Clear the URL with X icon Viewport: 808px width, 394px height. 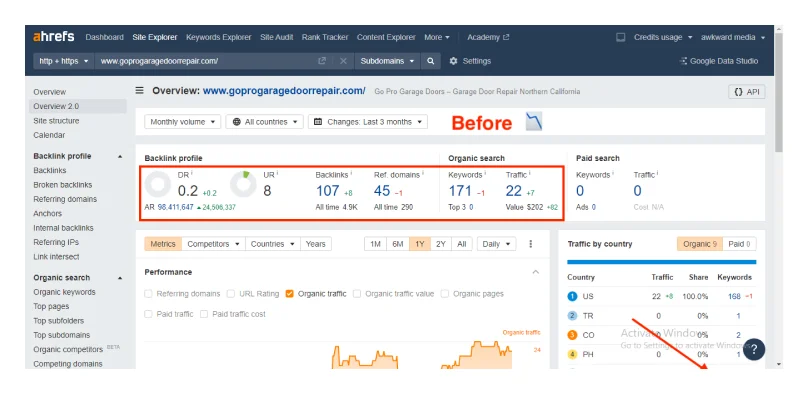point(343,61)
